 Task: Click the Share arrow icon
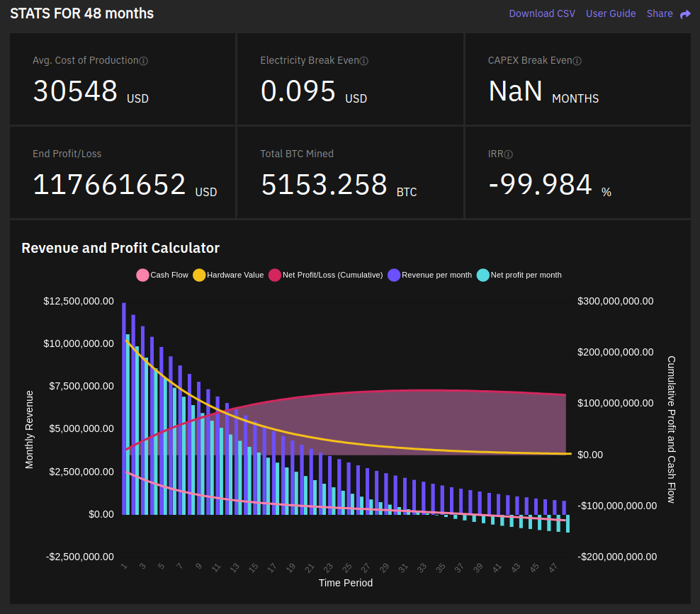tap(685, 14)
